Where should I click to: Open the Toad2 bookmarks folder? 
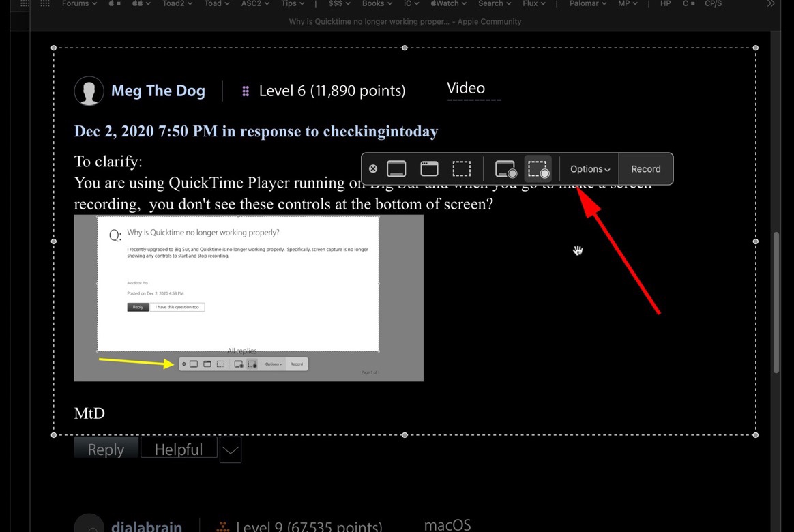(x=177, y=3)
